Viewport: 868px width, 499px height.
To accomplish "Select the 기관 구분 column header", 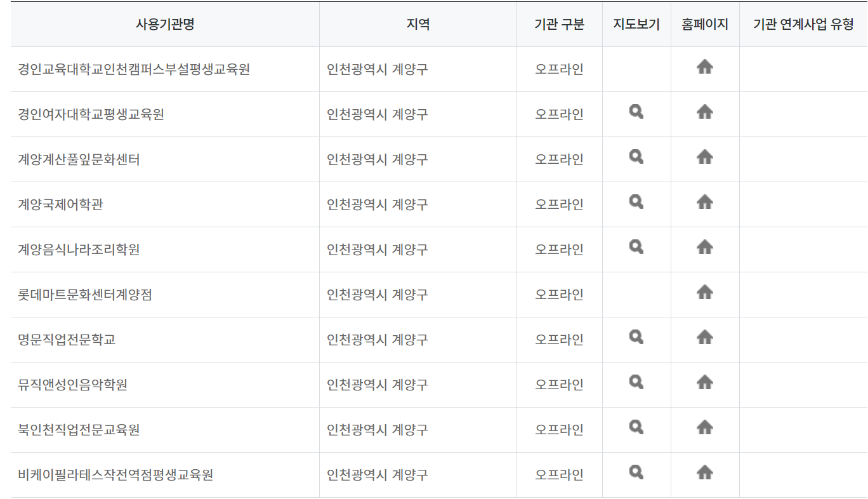I will coord(560,25).
